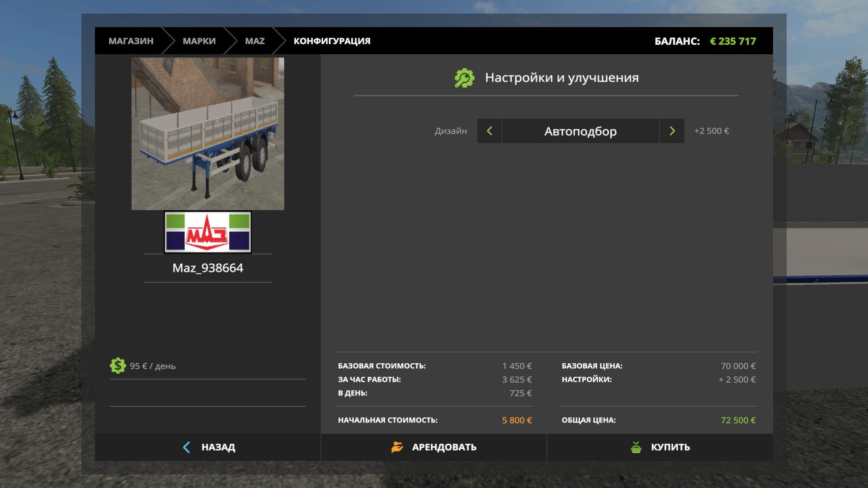The image size is (868, 488).
Task: Switch to MAZ breadcrumb tab
Action: tap(255, 41)
